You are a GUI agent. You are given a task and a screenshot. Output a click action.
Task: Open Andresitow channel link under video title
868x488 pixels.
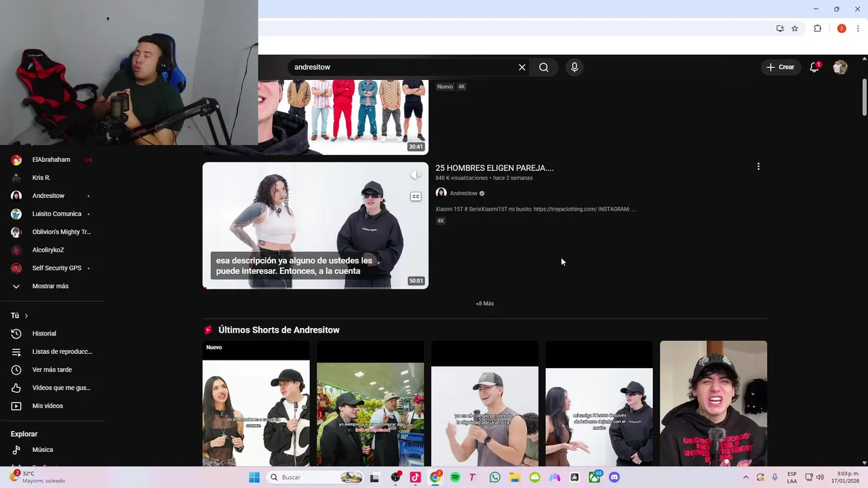pos(464,193)
